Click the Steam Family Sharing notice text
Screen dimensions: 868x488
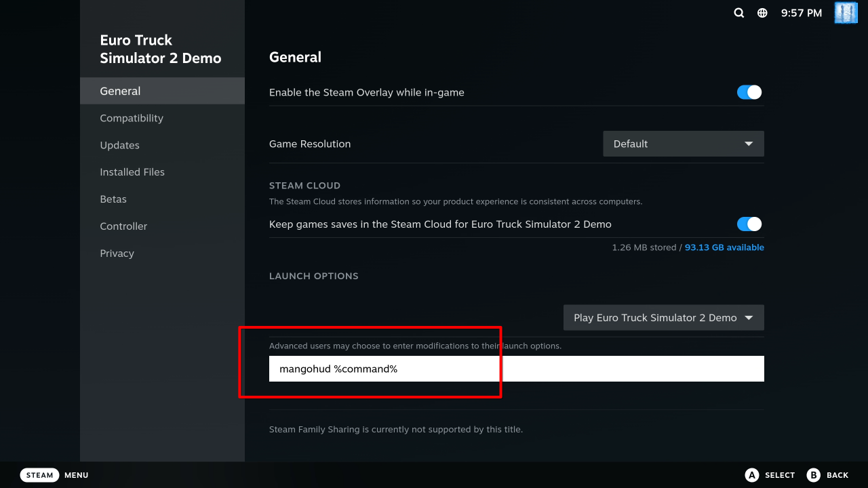tap(396, 429)
